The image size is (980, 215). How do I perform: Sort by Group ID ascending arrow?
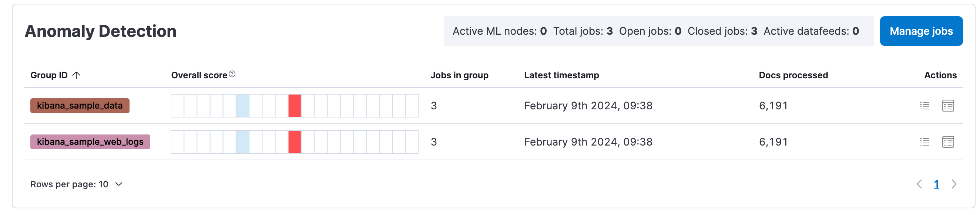(x=77, y=75)
